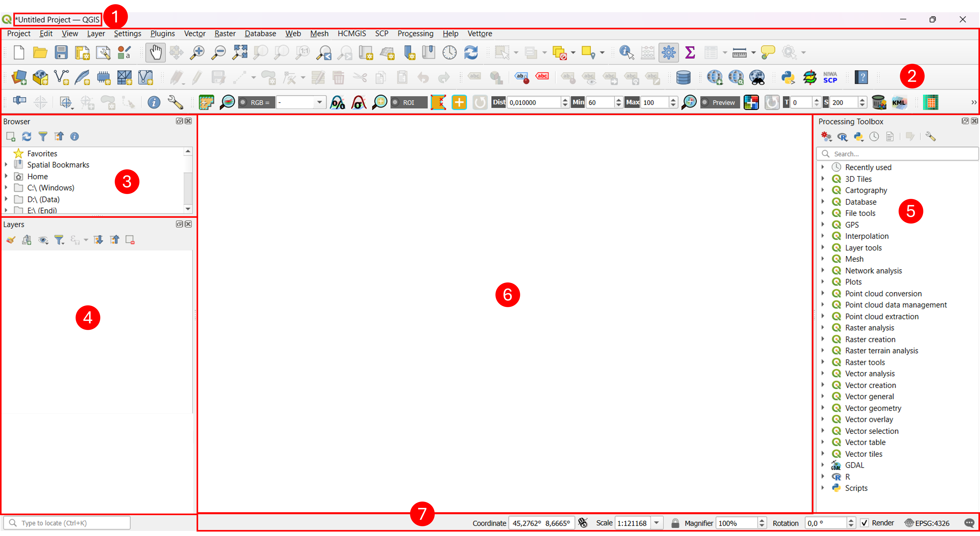
Task: Click the Type to locate search bar
Action: click(67, 523)
